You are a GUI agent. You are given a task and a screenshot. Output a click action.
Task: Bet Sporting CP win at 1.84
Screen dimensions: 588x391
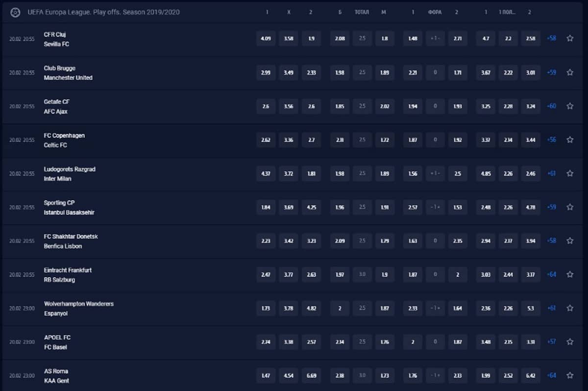[266, 207]
